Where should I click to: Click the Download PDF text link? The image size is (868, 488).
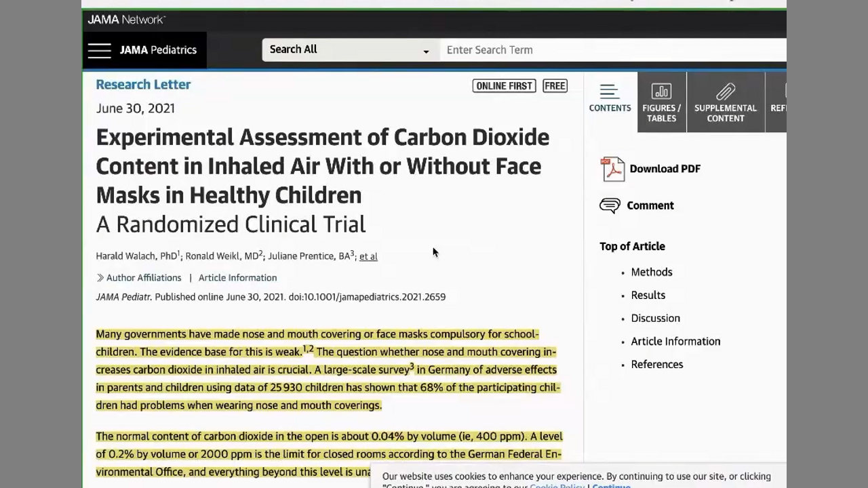pyautogui.click(x=665, y=169)
